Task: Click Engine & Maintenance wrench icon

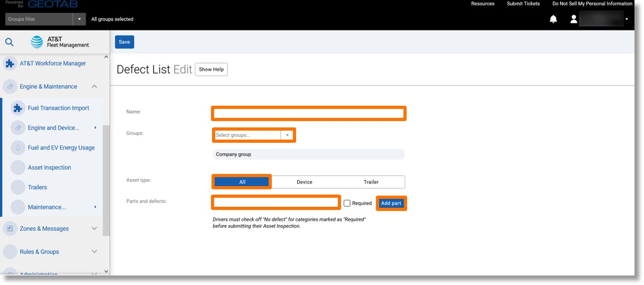Action: coord(10,87)
